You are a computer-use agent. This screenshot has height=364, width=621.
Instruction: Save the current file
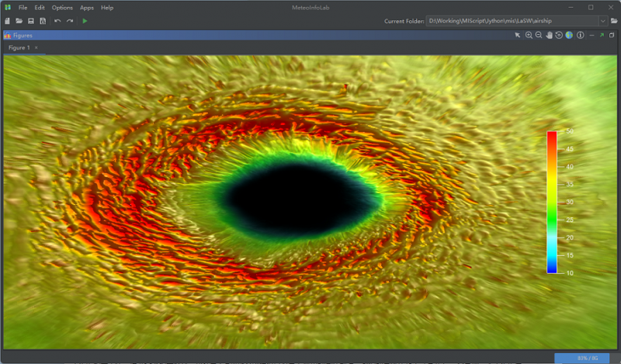30,21
